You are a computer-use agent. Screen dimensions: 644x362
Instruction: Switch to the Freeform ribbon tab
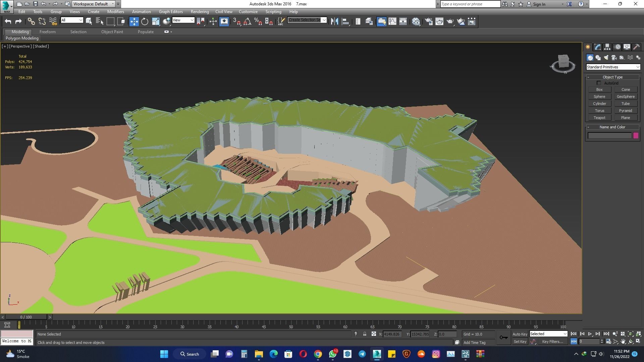point(47,32)
